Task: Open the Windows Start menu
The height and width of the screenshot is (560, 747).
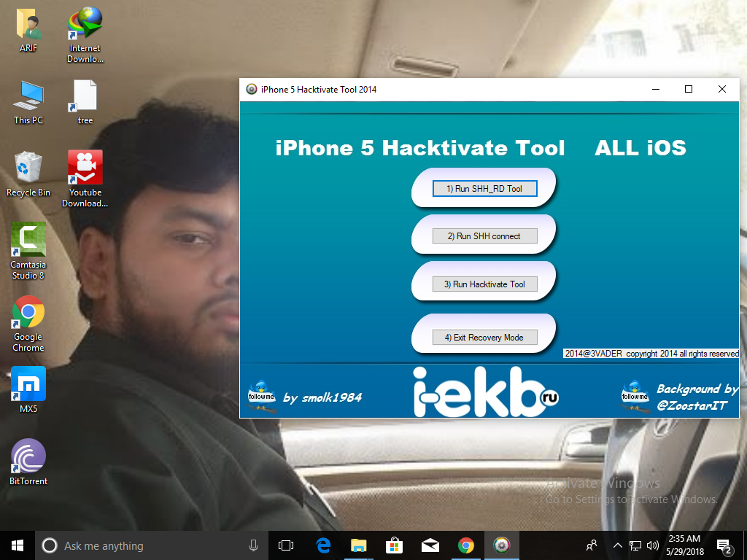Action: [18, 545]
